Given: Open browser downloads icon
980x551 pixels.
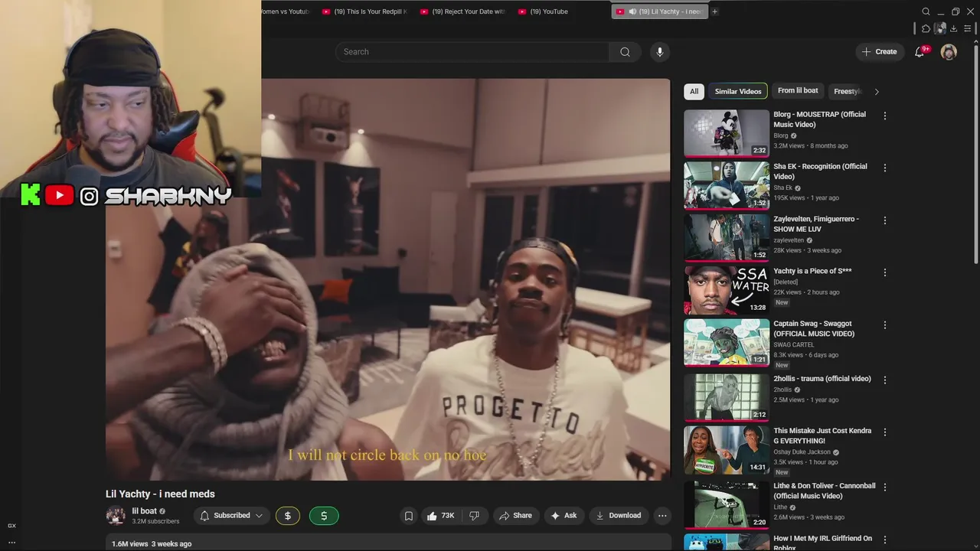Looking at the screenshot, I should (953, 28).
